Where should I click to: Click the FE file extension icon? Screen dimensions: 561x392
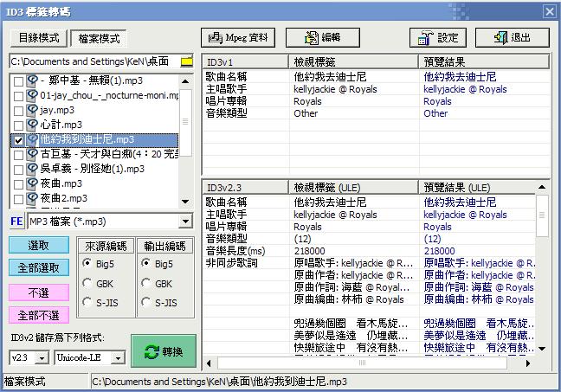16,222
